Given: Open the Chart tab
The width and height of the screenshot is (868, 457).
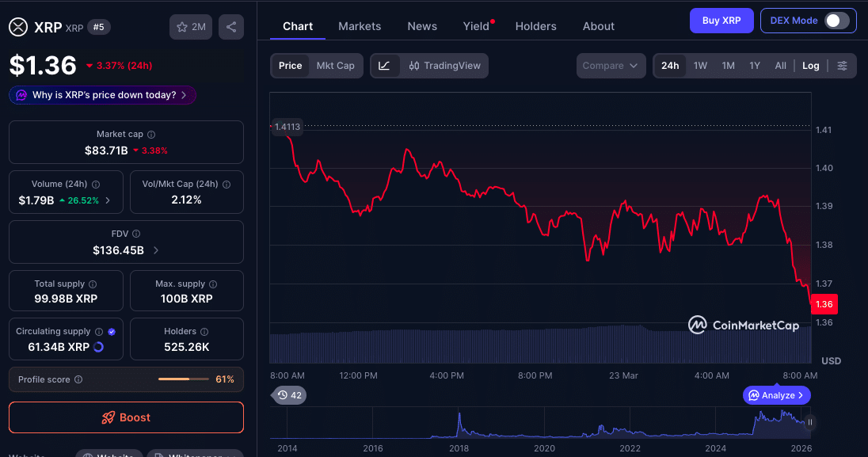Looking at the screenshot, I should click(x=298, y=26).
